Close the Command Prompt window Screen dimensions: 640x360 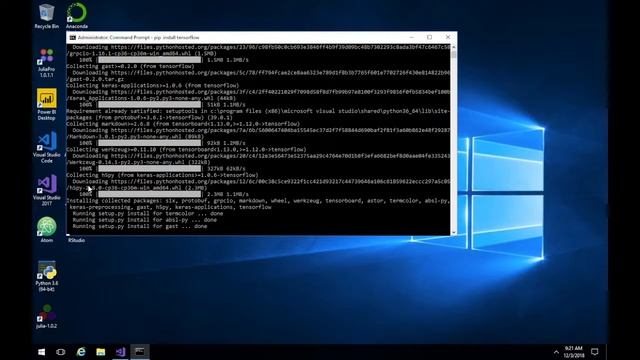click(x=448, y=37)
